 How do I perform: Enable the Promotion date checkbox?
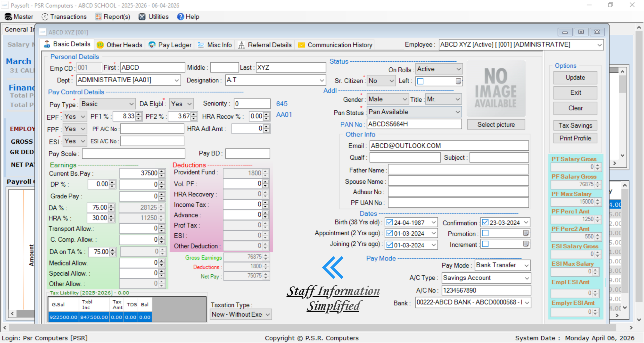click(x=485, y=233)
